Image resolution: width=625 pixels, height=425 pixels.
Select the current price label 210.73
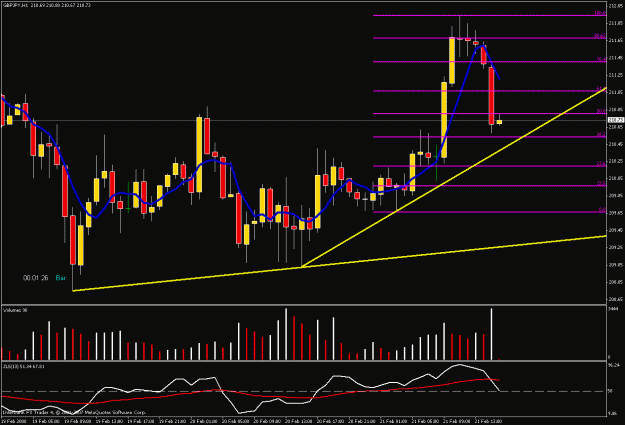point(616,120)
